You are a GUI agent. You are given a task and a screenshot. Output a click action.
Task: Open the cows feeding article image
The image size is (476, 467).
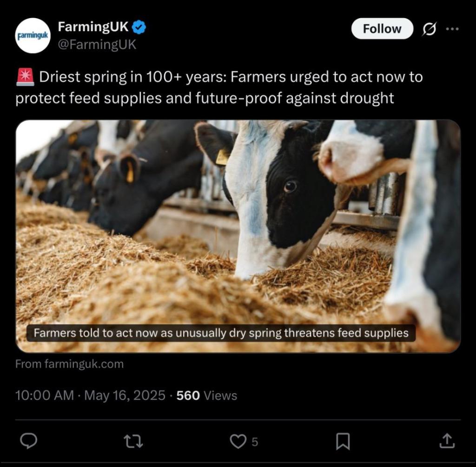click(238, 223)
